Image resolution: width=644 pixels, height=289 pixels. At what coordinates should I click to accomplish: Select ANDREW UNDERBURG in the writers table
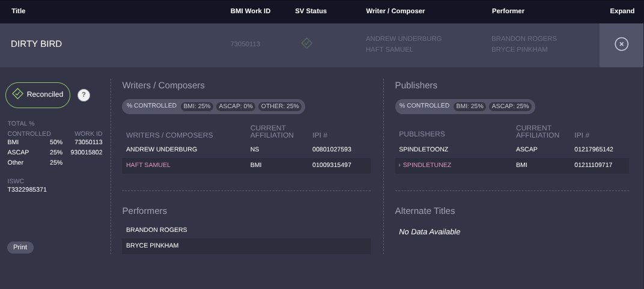coord(162,150)
